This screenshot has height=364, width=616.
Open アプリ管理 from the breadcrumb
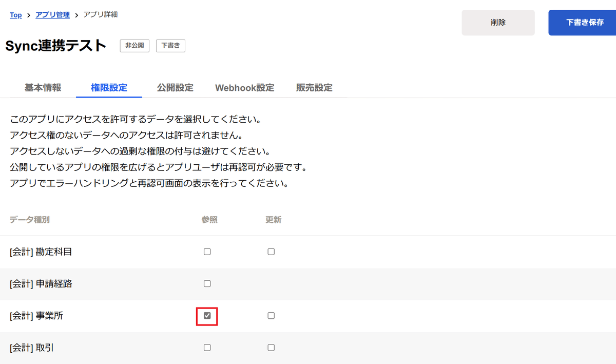point(52,15)
